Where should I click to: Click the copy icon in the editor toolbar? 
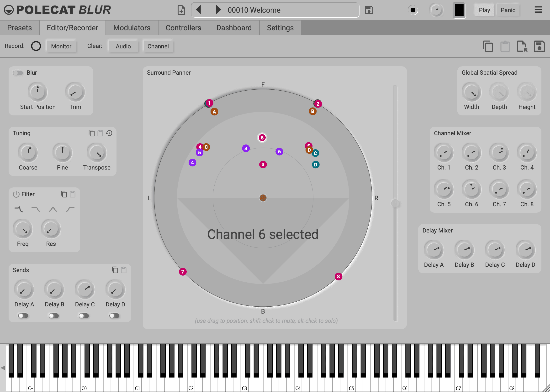pyautogui.click(x=488, y=46)
